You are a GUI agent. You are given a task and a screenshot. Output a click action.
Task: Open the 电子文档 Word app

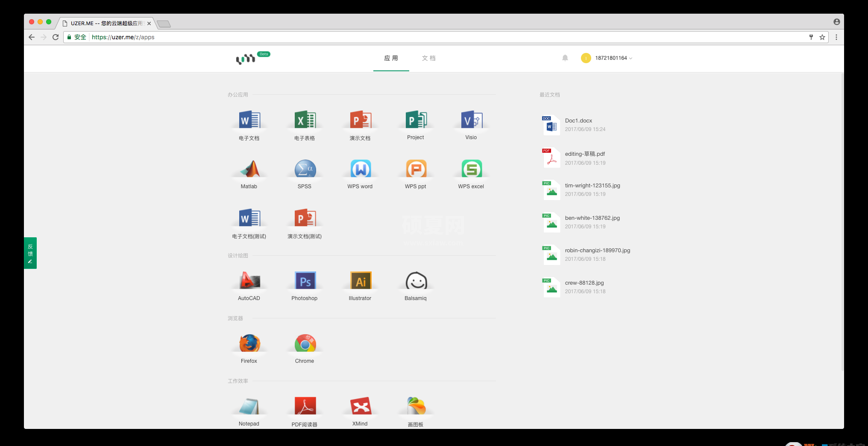(x=249, y=120)
